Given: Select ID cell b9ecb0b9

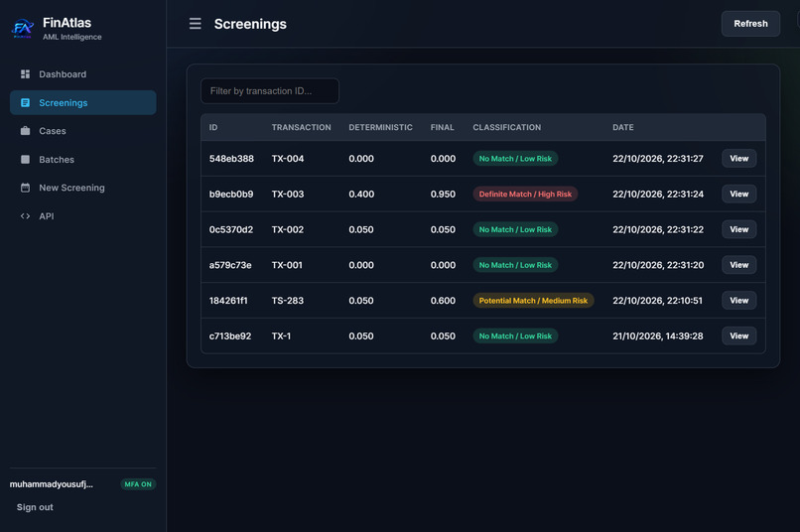Looking at the screenshot, I should click(x=231, y=194).
